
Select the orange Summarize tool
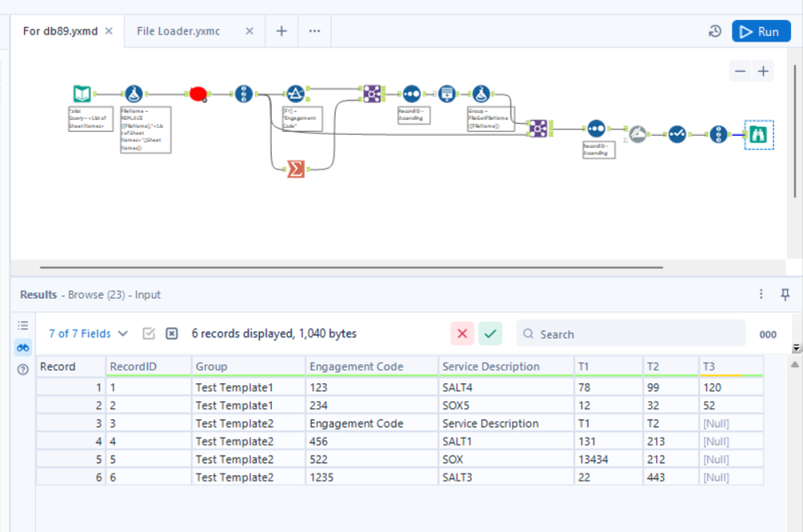[296, 169]
